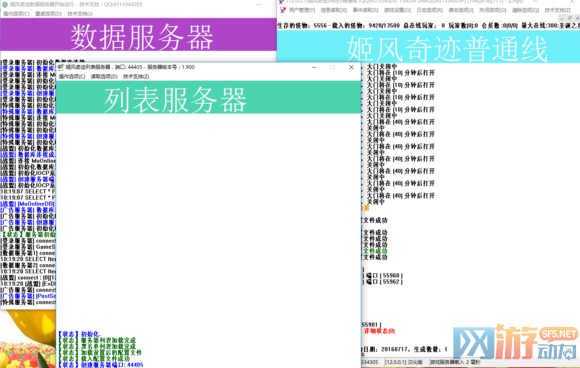Minimize the list server window
Image resolution: width=580 pixels, height=368 pixels.
click(314, 67)
